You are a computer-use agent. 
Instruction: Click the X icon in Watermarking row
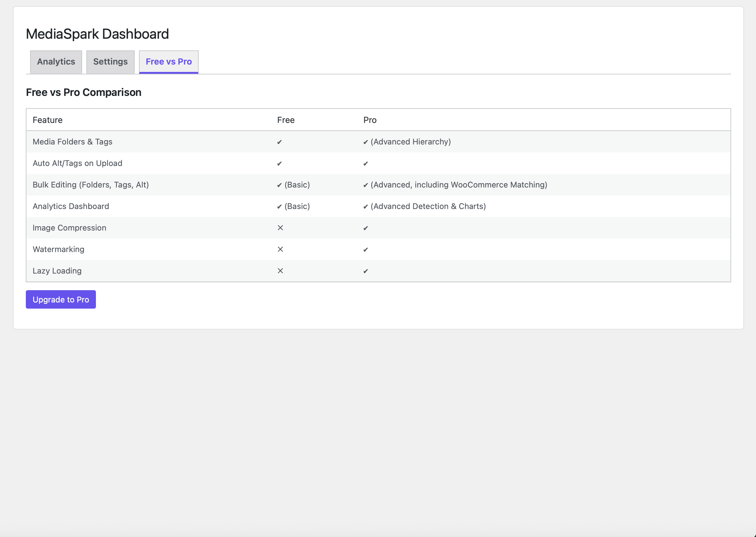[280, 249]
